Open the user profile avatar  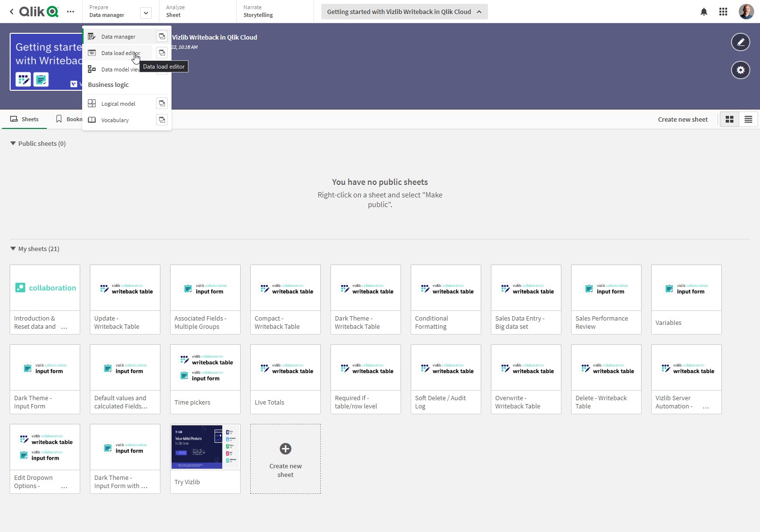coord(746,12)
